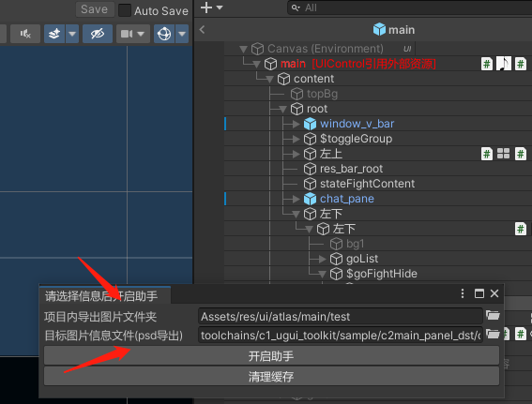Browse folder for exported images path
Screen dimensions: 532x404
coord(493,316)
